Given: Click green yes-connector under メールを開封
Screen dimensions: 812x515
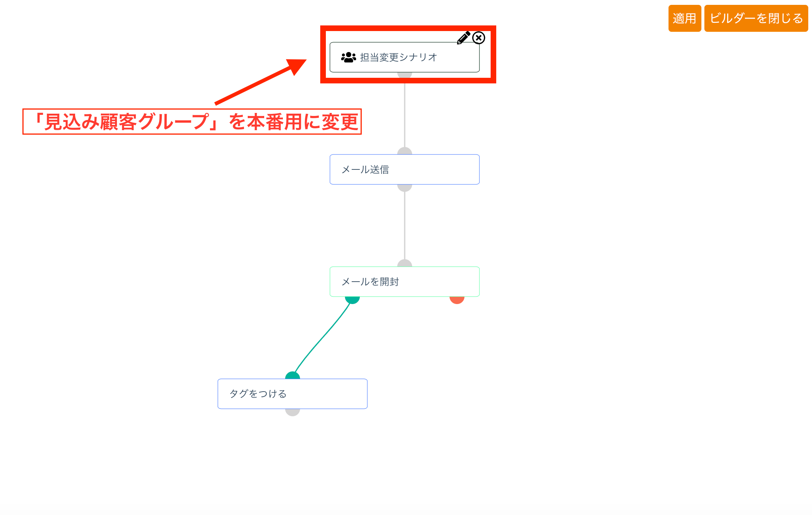Looking at the screenshot, I should pos(352,300).
